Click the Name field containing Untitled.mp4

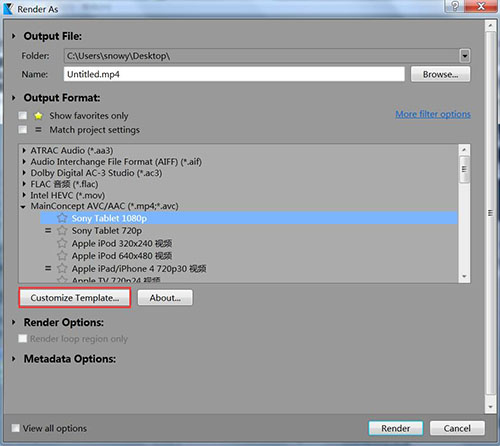[x=234, y=74]
